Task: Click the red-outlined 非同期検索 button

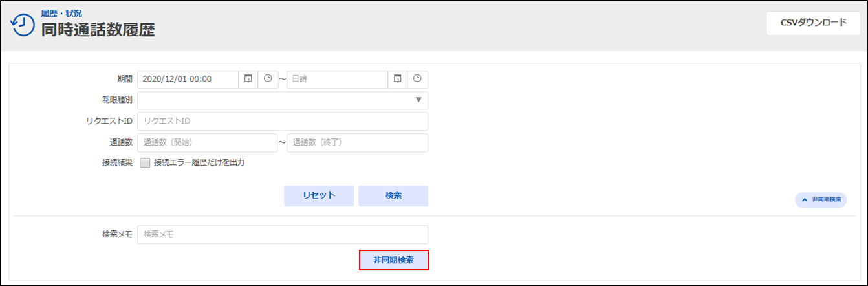Action: coord(394,260)
